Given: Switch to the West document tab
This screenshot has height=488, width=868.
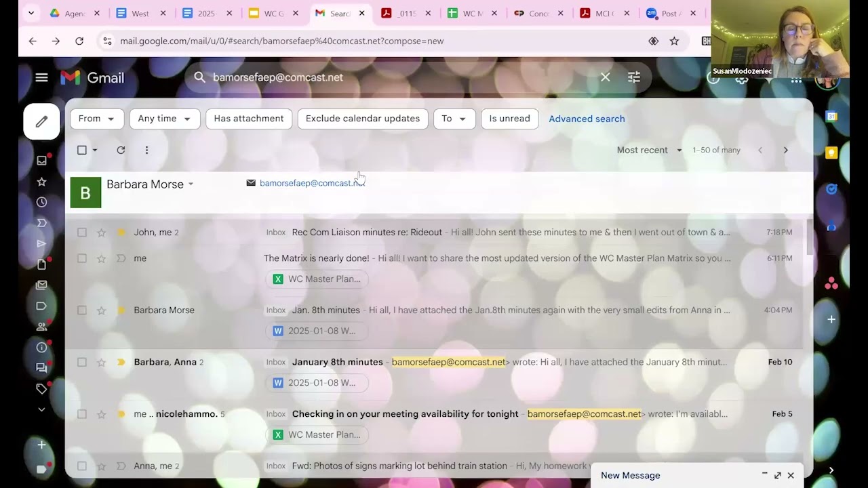Looking at the screenshot, I should tap(141, 14).
